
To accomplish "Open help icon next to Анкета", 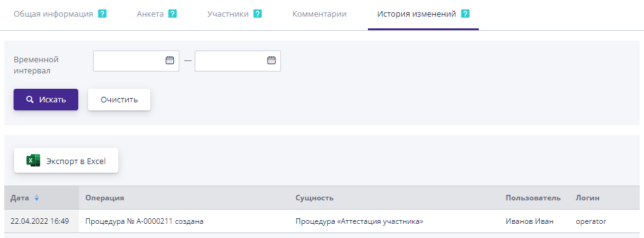I will click(x=173, y=14).
